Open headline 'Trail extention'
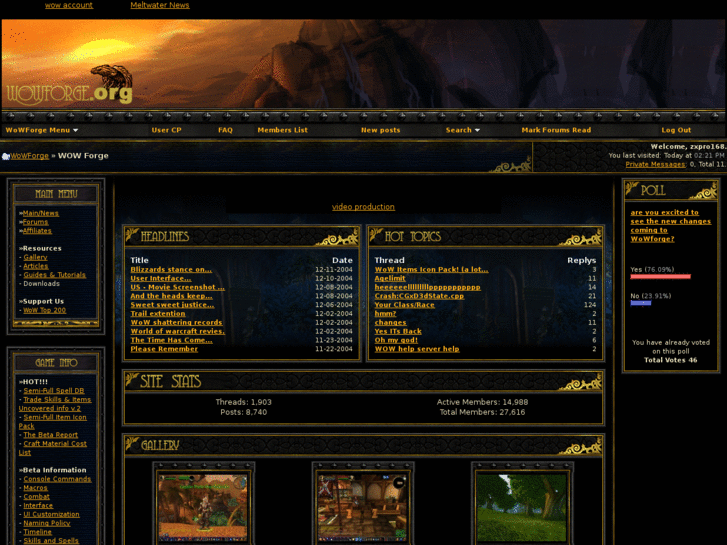The image size is (727, 545). coord(158,314)
